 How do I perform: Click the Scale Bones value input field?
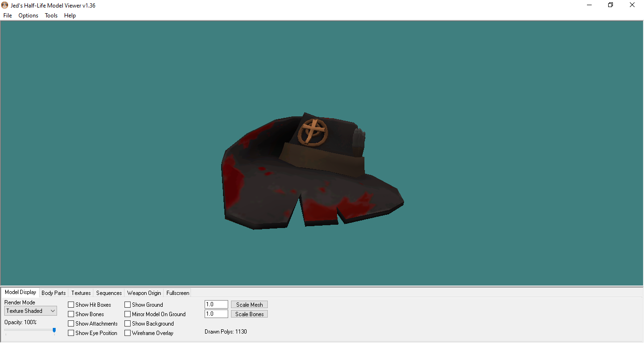(x=216, y=314)
